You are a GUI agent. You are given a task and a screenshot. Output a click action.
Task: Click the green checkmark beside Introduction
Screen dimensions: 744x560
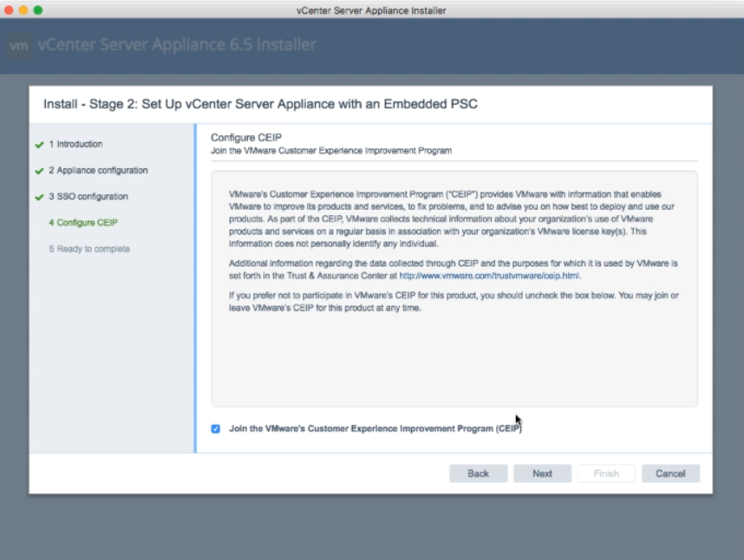[39, 145]
